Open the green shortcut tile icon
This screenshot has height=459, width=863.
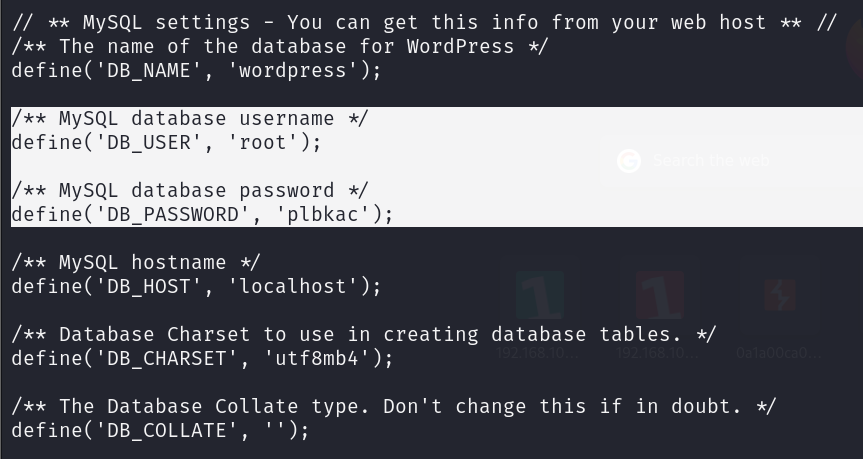point(540,295)
